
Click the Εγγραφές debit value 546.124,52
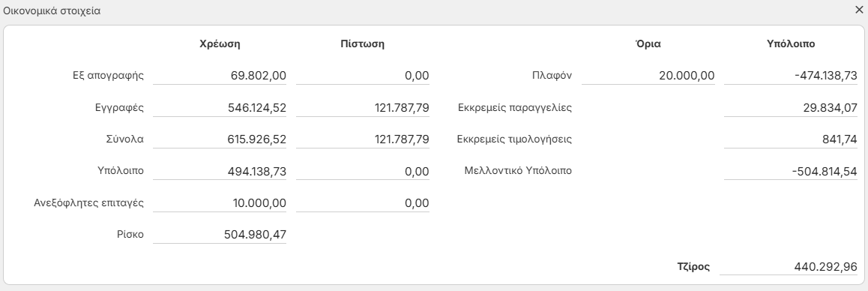pyautogui.click(x=220, y=107)
